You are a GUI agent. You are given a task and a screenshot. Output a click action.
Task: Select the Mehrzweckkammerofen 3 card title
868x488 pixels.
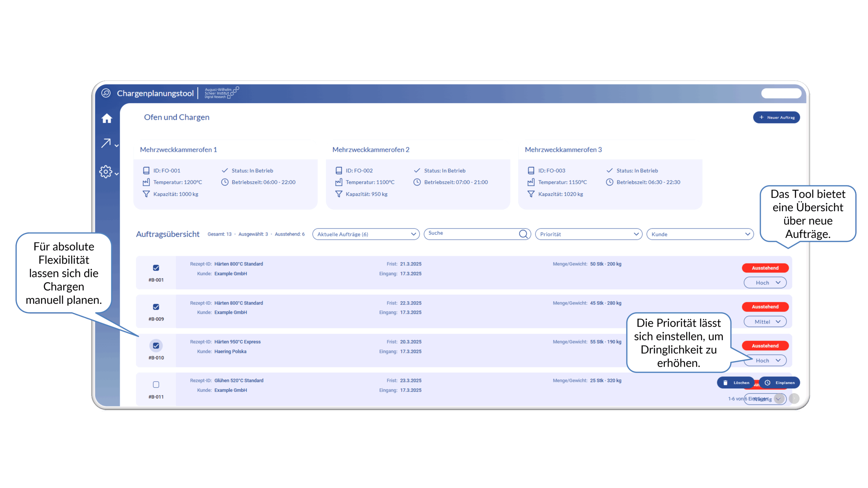[x=563, y=149]
